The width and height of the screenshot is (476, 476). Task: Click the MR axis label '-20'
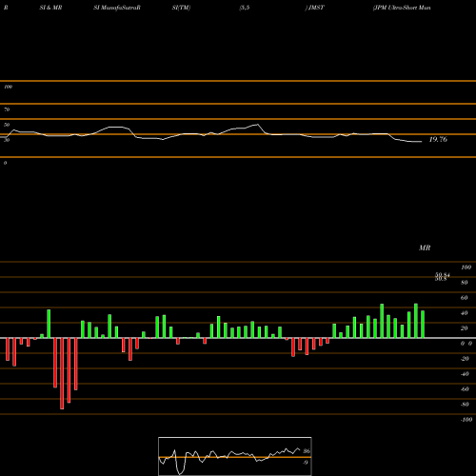465,359
